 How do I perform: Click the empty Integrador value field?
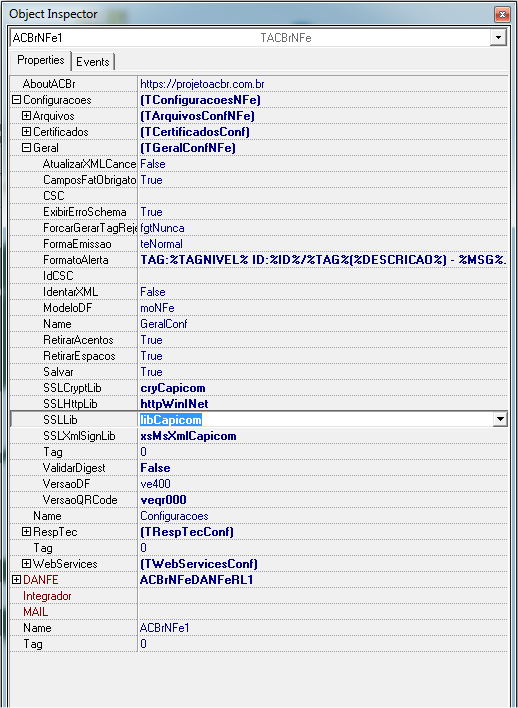[322, 596]
